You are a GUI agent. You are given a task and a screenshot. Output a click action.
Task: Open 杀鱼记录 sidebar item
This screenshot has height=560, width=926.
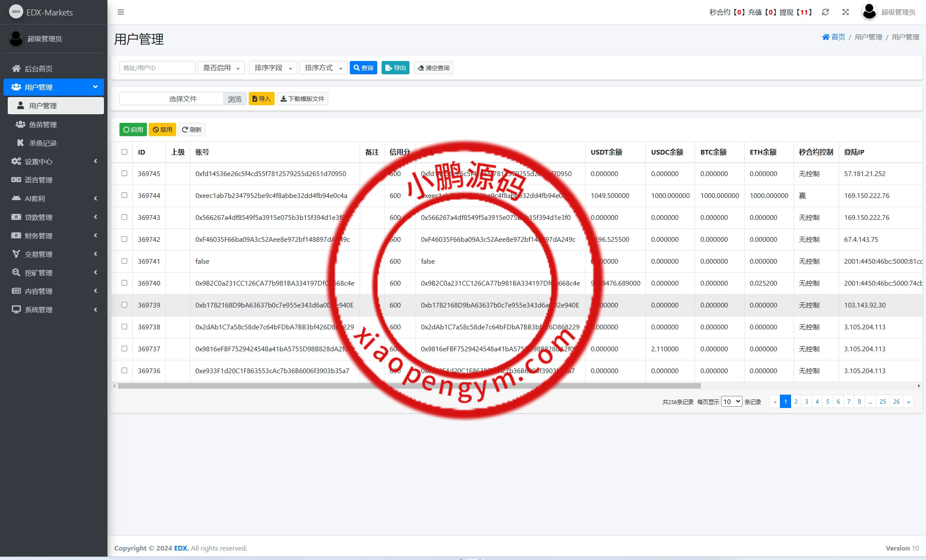click(x=43, y=143)
